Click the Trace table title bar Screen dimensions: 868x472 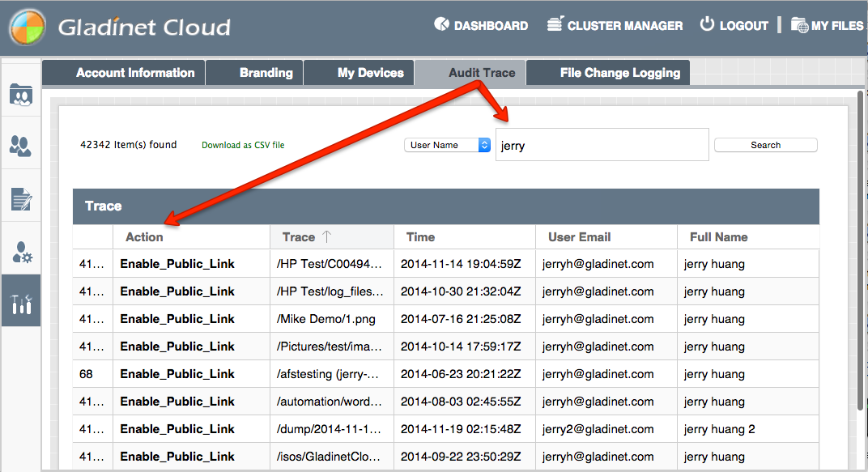click(446, 206)
